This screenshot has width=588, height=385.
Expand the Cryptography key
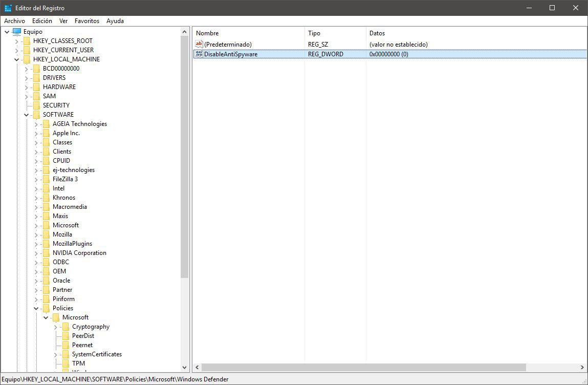(56, 327)
